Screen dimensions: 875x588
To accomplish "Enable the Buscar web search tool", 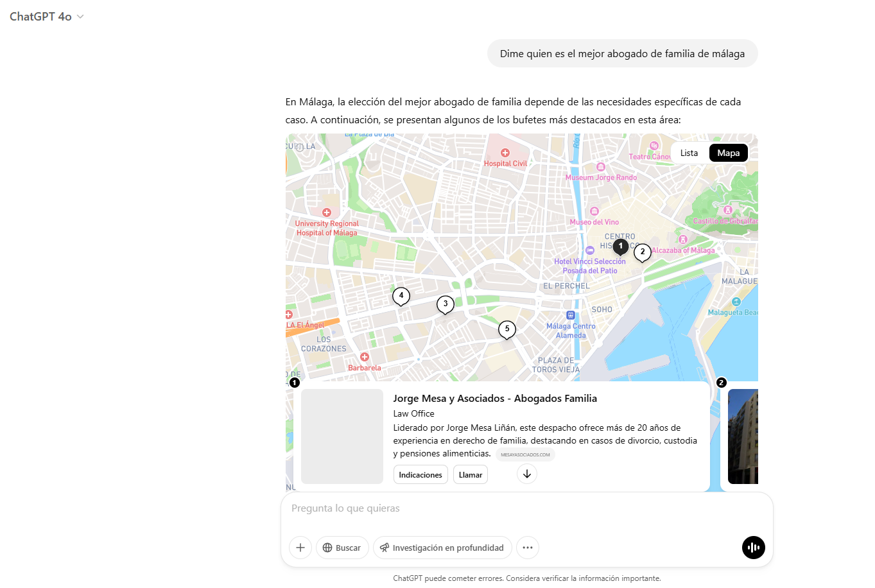I will pos(342,548).
